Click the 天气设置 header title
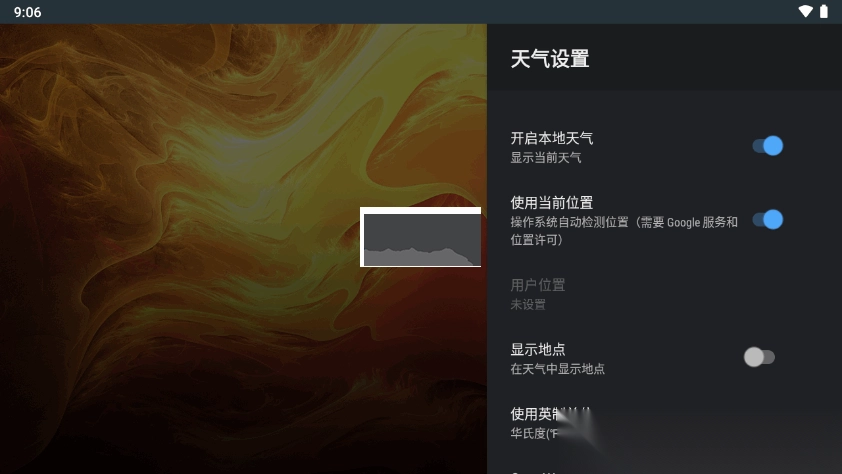842x474 pixels. [x=550, y=59]
